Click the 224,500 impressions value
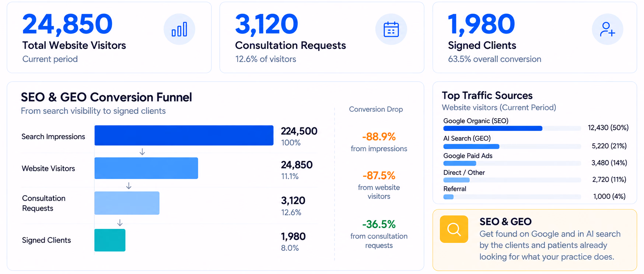The width and height of the screenshot is (644, 274). pyautogui.click(x=299, y=131)
